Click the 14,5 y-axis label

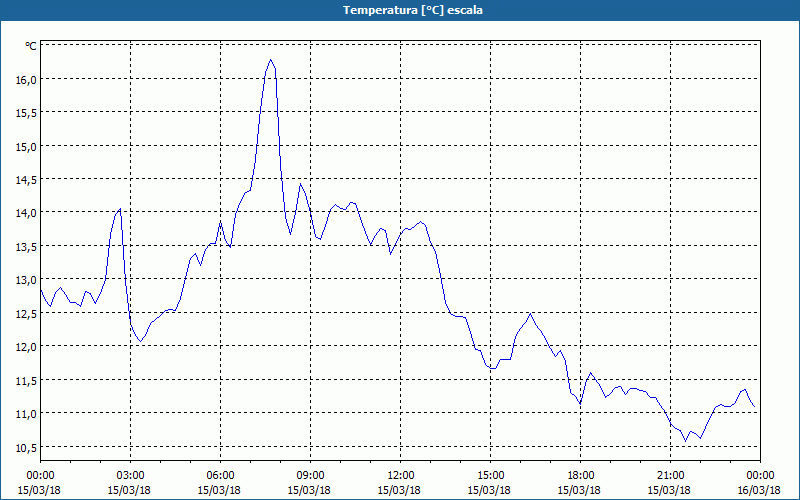pyautogui.click(x=26, y=180)
